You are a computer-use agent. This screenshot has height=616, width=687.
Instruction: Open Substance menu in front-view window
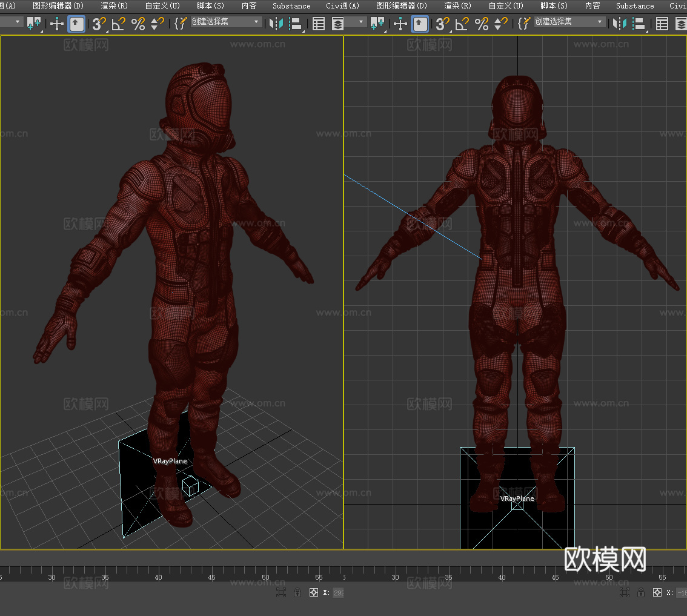tap(635, 5)
